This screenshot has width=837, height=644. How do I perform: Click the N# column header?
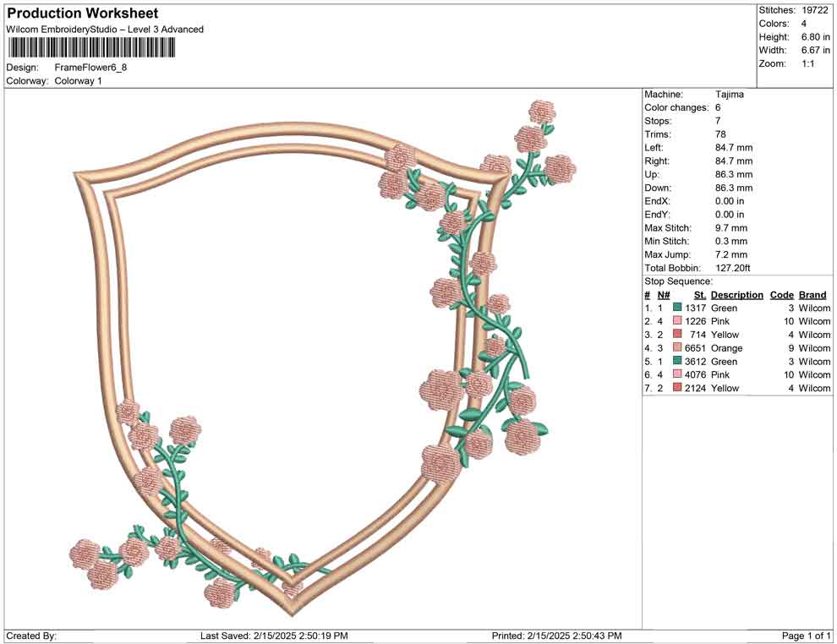tap(664, 294)
